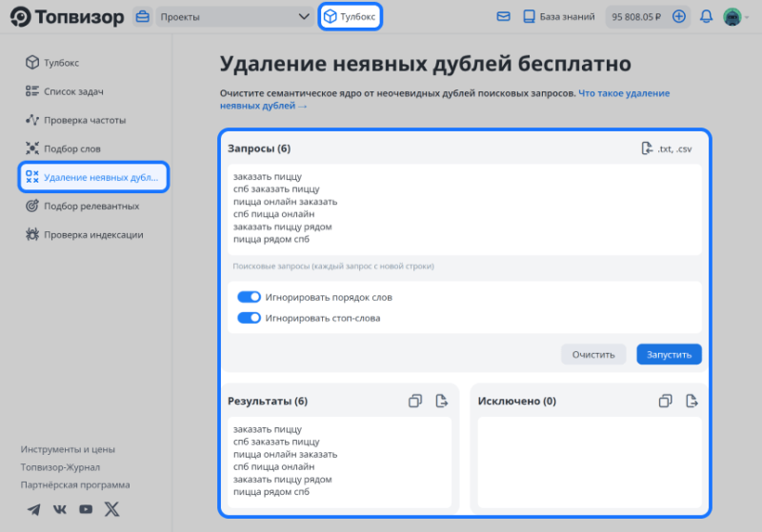Click the Результаты (6) heading

pos(268,401)
